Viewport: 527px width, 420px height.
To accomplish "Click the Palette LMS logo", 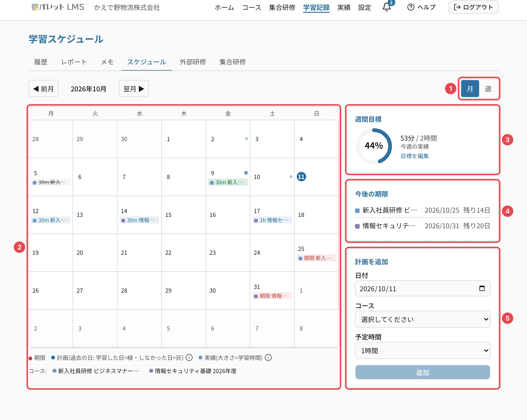I will pyautogui.click(x=58, y=7).
